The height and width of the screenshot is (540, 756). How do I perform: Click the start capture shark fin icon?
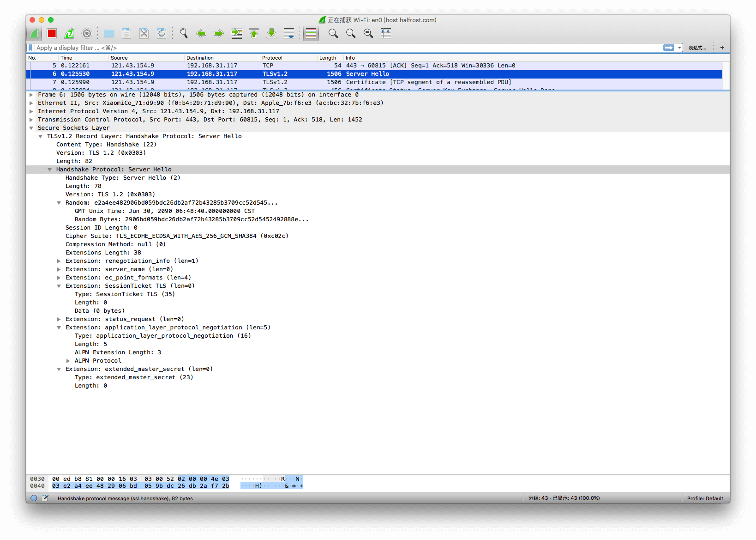35,33
